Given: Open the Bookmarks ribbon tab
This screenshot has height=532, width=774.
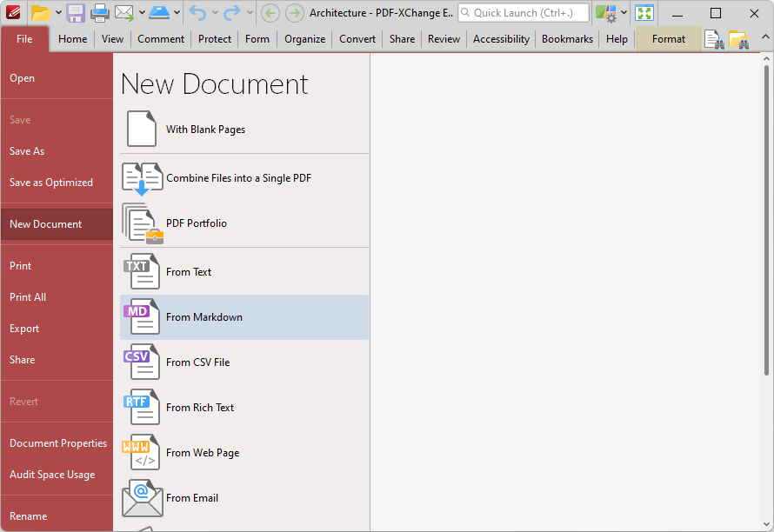Looking at the screenshot, I should [x=567, y=39].
